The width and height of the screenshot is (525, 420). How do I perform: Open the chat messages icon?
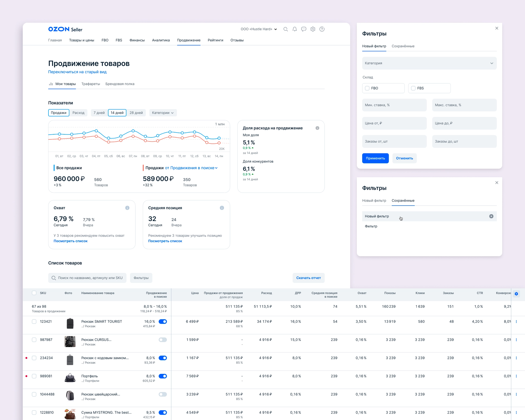[x=304, y=29]
